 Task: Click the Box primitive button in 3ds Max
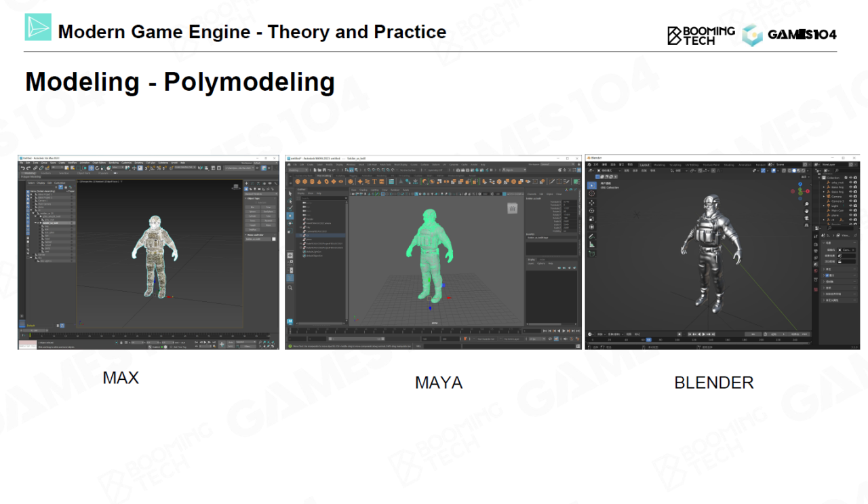252,207
